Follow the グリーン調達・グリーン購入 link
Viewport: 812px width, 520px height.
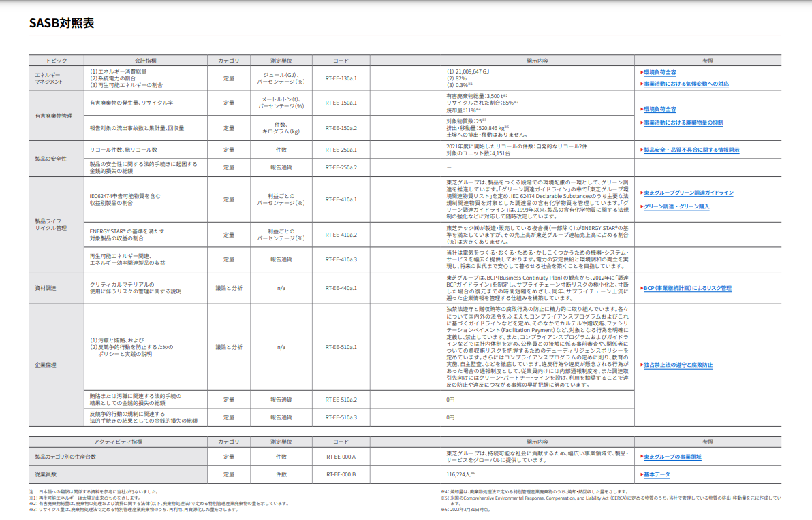676,206
